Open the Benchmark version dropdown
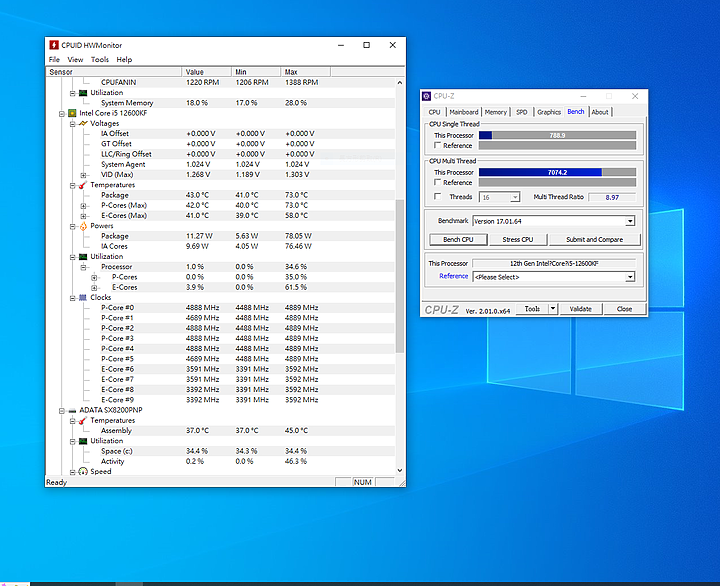 pos(630,221)
